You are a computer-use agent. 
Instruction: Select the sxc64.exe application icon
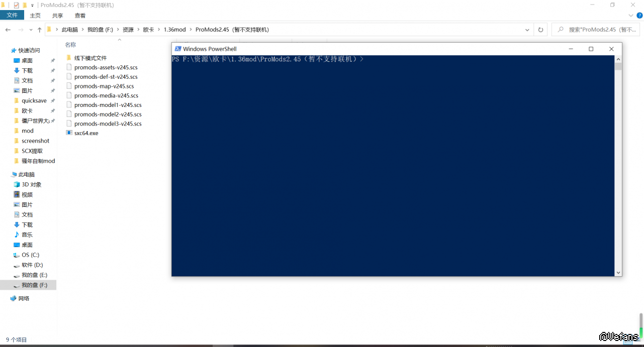point(69,133)
